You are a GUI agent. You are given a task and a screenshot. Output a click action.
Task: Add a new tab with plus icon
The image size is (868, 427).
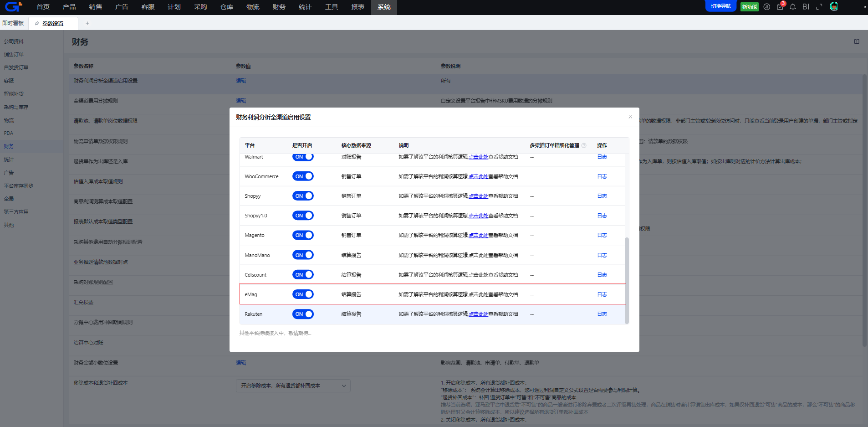[x=87, y=23]
